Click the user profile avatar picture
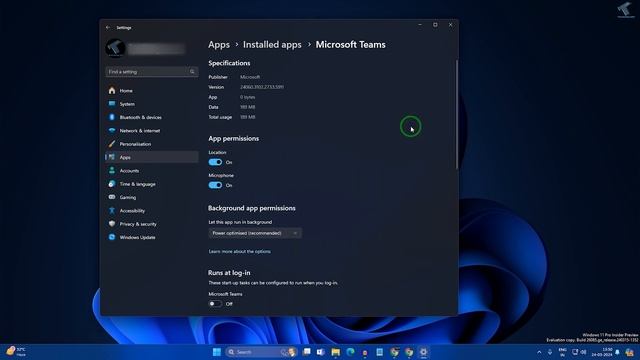 click(x=115, y=48)
